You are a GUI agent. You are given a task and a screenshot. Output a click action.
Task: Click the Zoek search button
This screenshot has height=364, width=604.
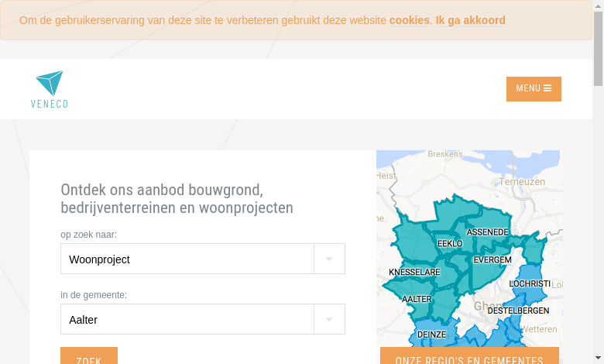[x=89, y=356]
